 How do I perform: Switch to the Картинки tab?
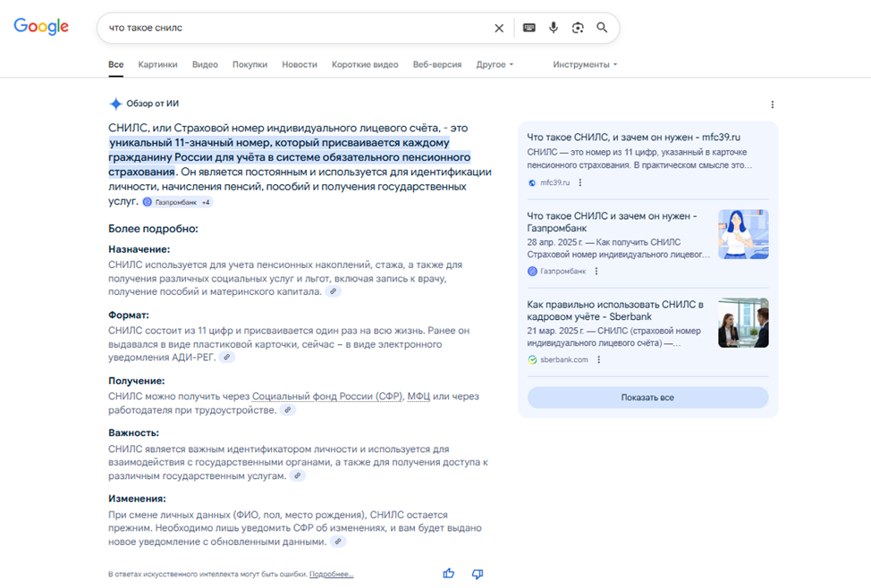click(x=157, y=64)
